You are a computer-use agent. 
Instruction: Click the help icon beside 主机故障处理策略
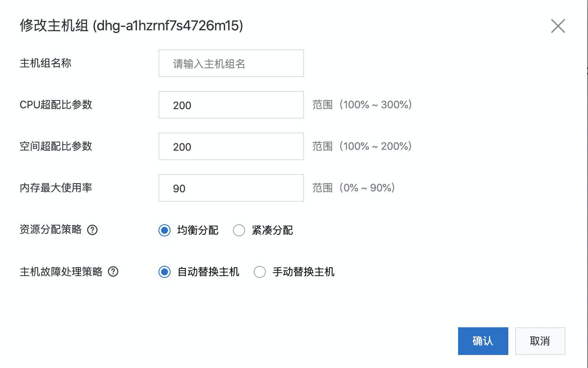click(x=113, y=272)
